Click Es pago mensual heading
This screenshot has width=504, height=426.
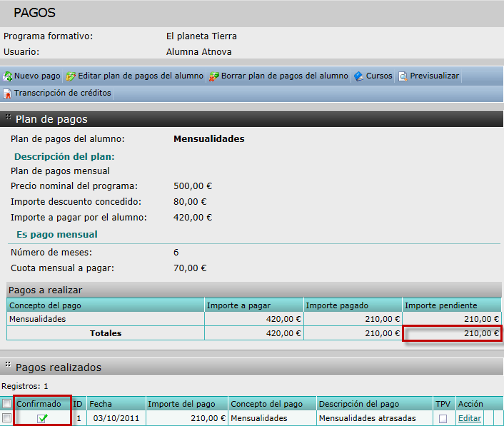click(x=57, y=235)
